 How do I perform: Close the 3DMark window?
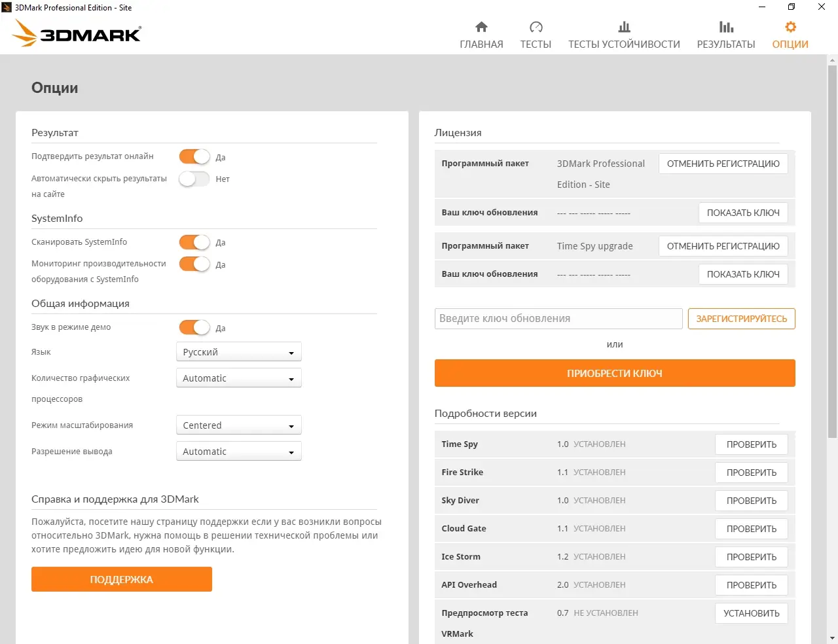click(822, 7)
